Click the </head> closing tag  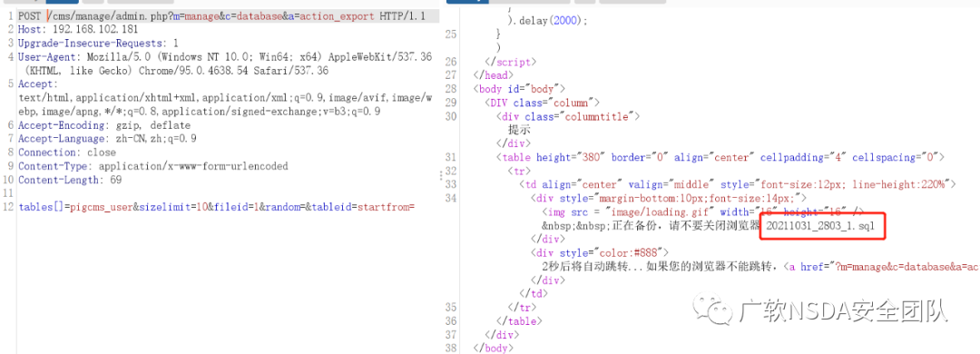[492, 75]
